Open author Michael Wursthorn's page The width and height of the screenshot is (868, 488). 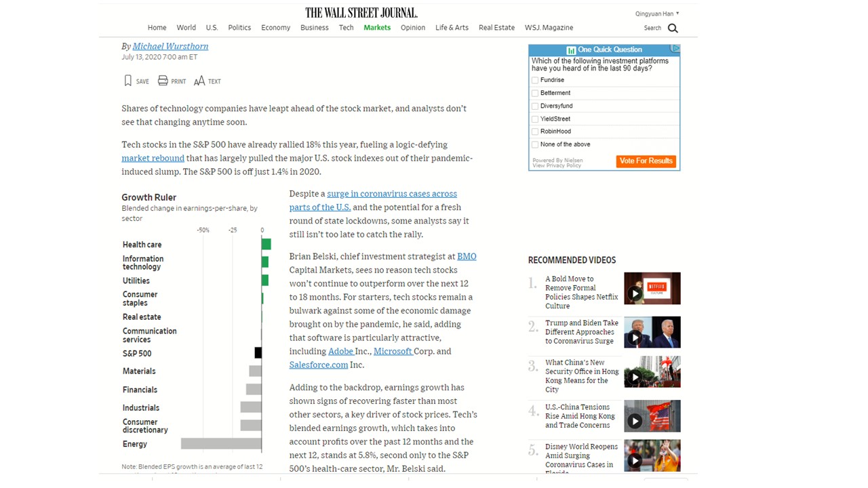tap(170, 46)
